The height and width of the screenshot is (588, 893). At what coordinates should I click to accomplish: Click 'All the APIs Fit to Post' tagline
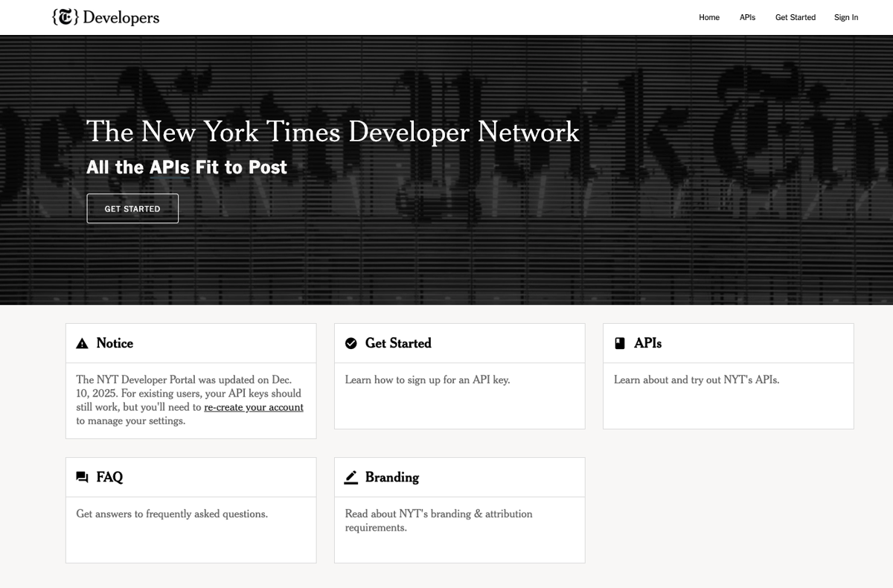(187, 167)
